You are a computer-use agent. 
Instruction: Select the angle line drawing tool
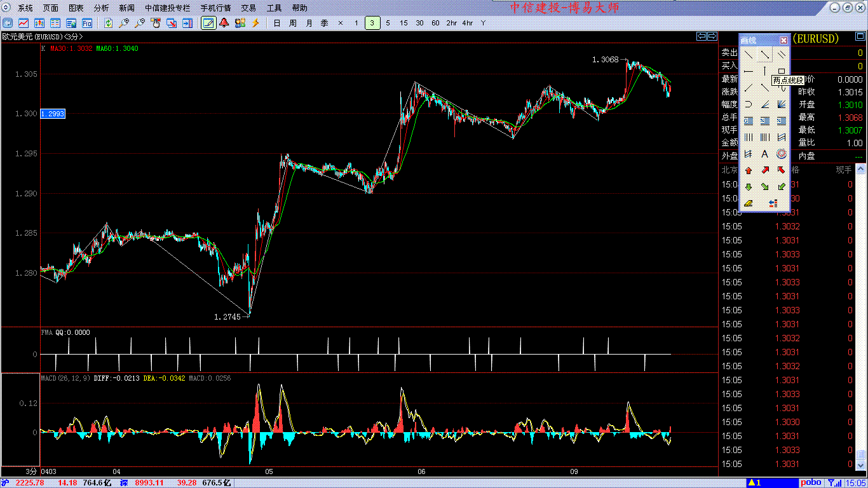[x=765, y=104]
